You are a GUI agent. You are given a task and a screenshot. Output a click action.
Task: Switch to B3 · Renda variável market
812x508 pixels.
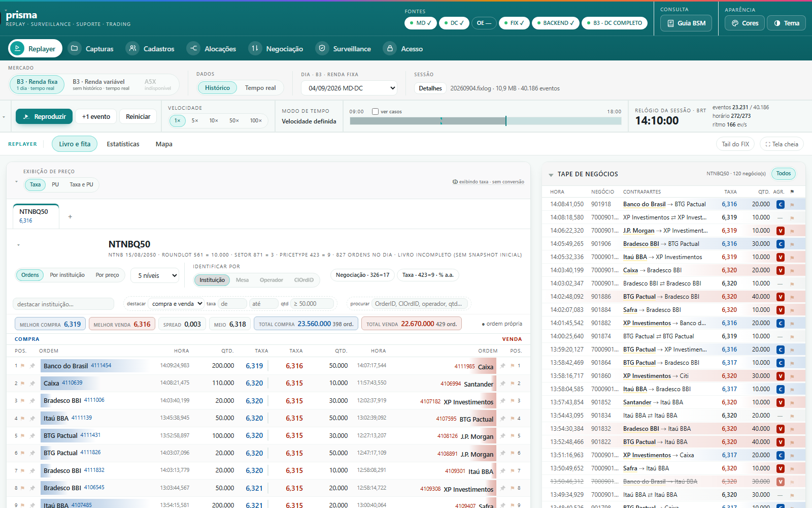point(101,84)
